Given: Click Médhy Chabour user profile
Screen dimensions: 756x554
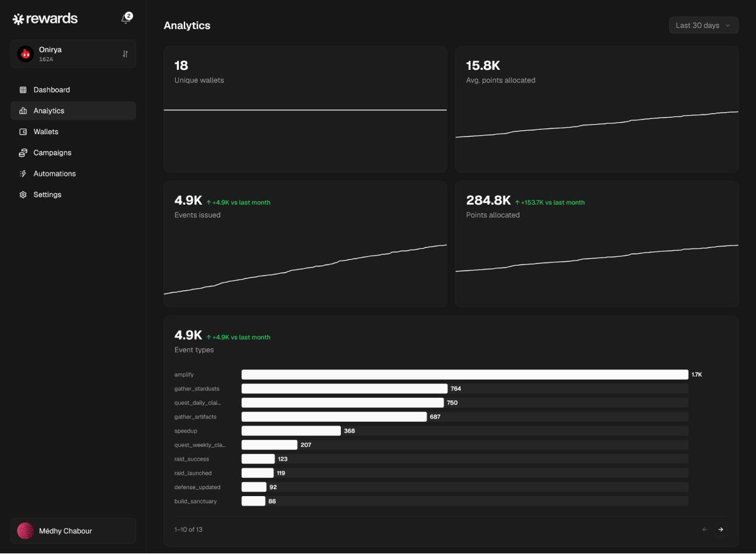Looking at the screenshot, I should (x=73, y=531).
